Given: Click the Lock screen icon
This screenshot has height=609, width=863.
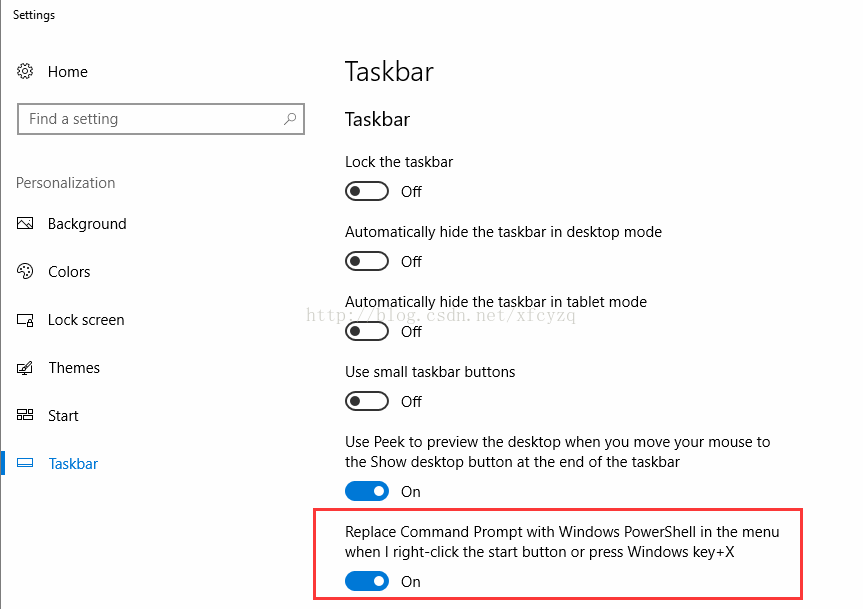Looking at the screenshot, I should 26,320.
